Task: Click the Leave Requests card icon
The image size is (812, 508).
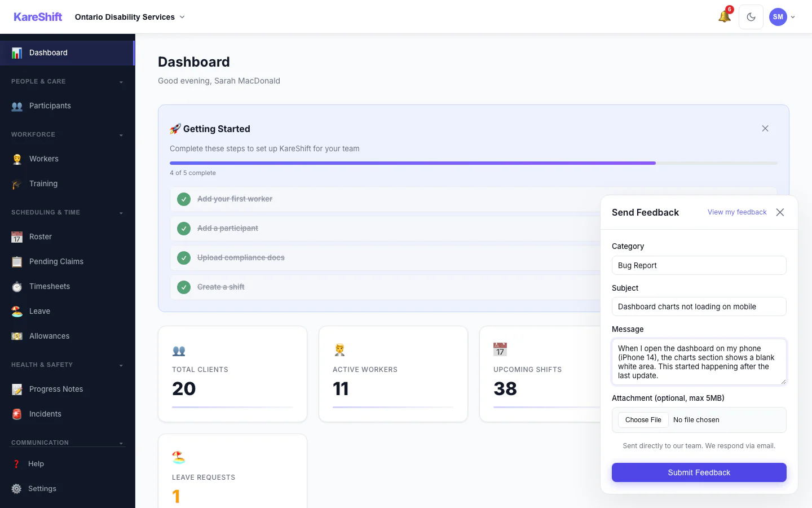Action: pos(179,457)
